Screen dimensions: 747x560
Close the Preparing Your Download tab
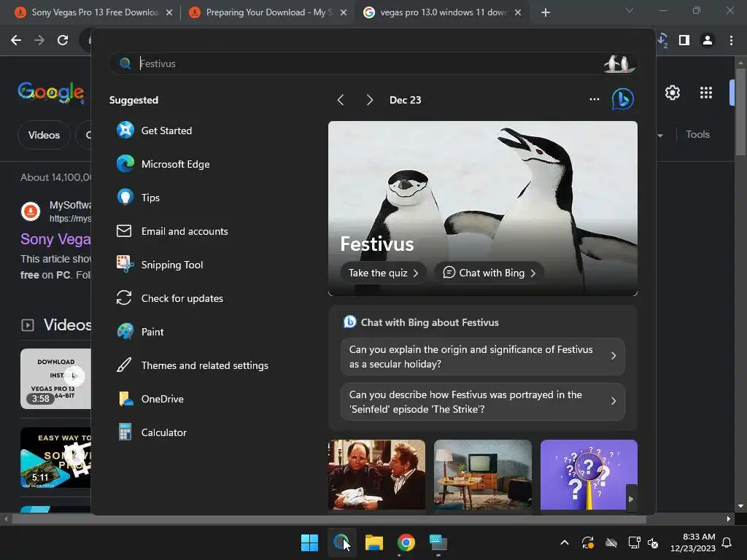344,12
